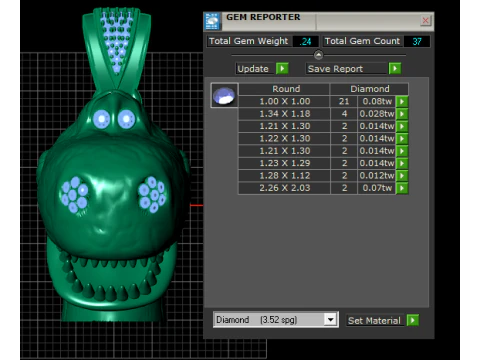Click the count cell showing 4
Viewport: 480px width, 360px height.
point(344,114)
